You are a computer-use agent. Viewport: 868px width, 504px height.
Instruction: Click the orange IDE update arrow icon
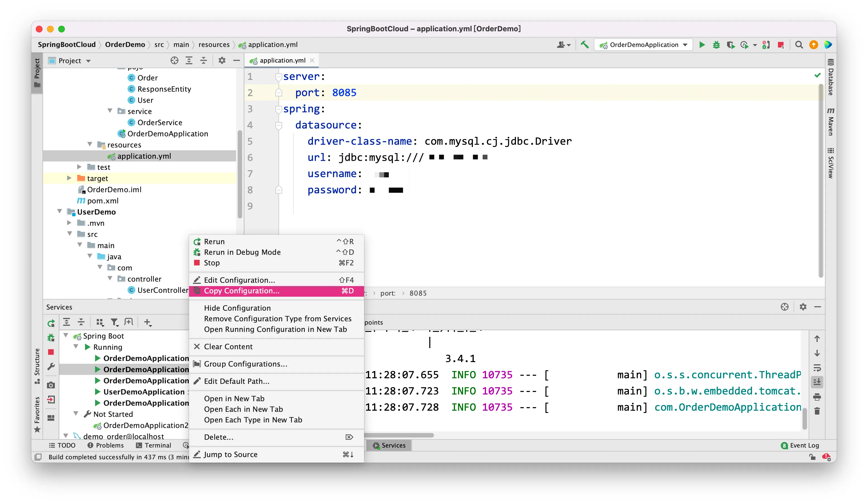click(x=813, y=45)
